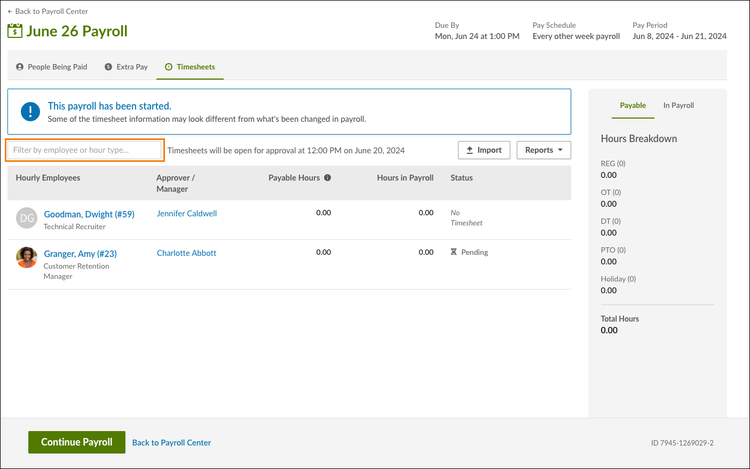Image resolution: width=750 pixels, height=469 pixels.
Task: Click the Import button
Action: pos(484,150)
